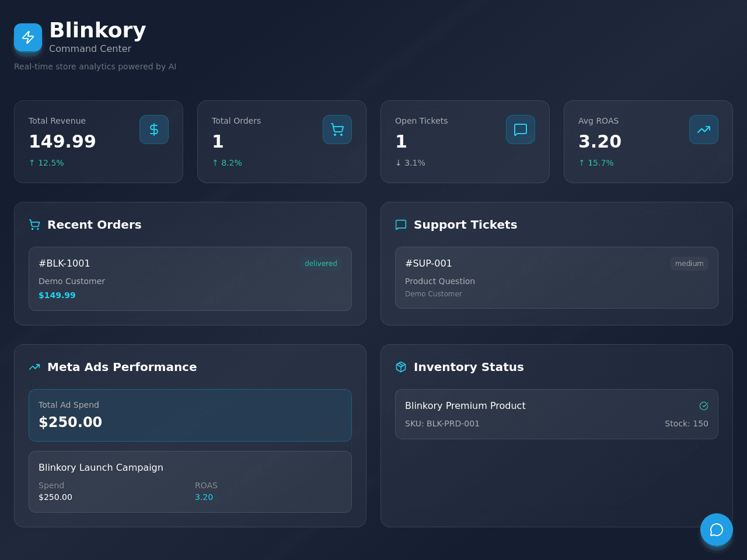The height and width of the screenshot is (560, 747).
Task: Open the floating chat assistant button
Action: [717, 530]
